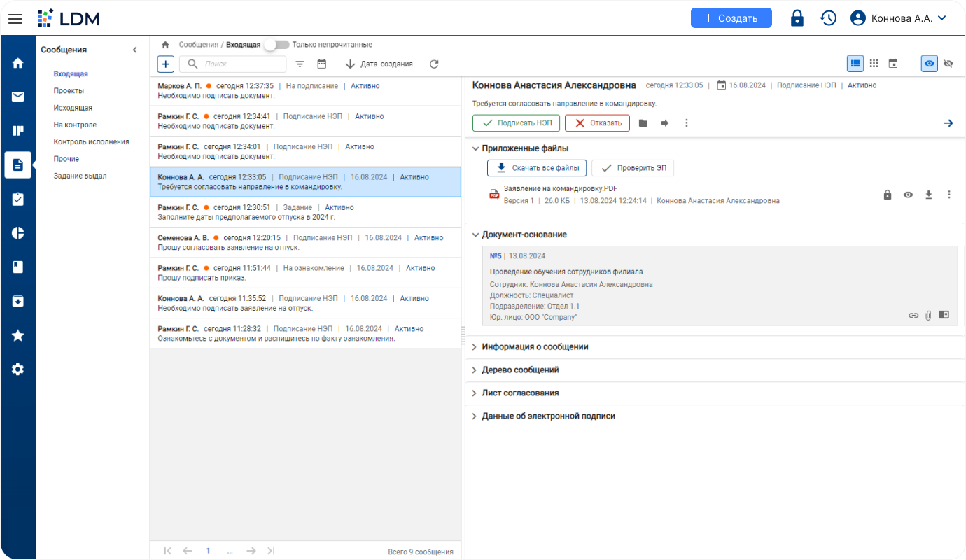Open Задание выдал folder
Screen dimensions: 966x560
[x=80, y=176]
